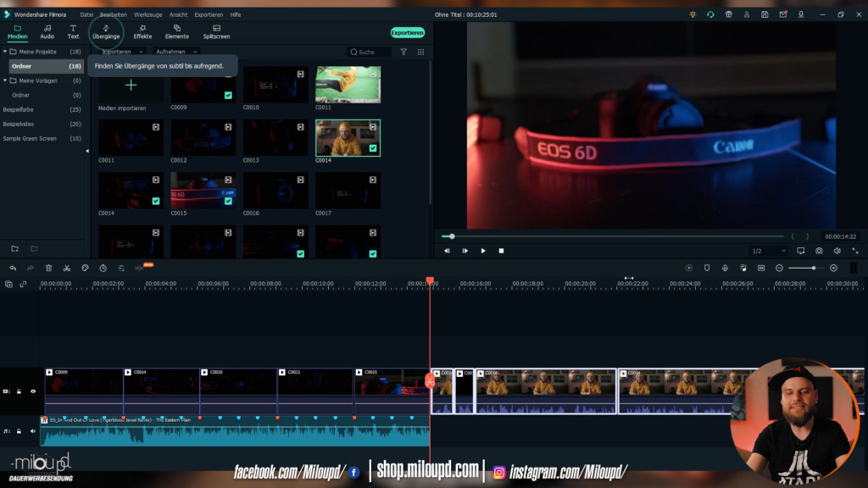Open the download icon in title bar

[x=800, y=14]
